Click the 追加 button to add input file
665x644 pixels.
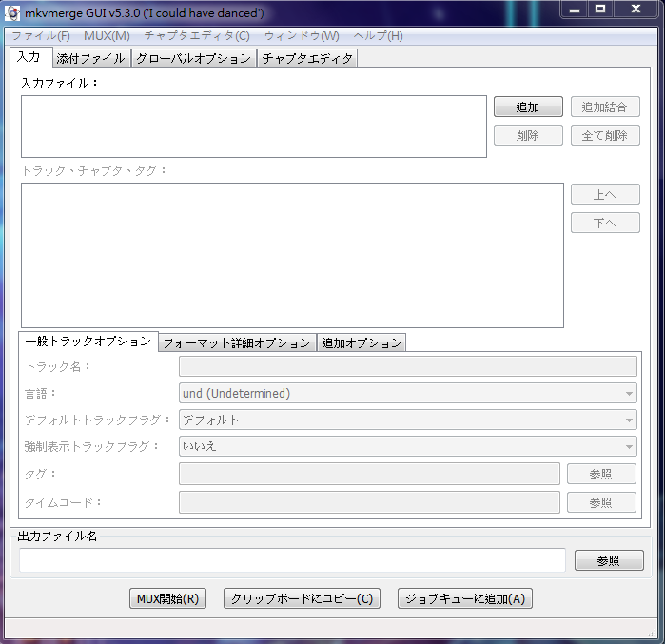pyautogui.click(x=528, y=107)
